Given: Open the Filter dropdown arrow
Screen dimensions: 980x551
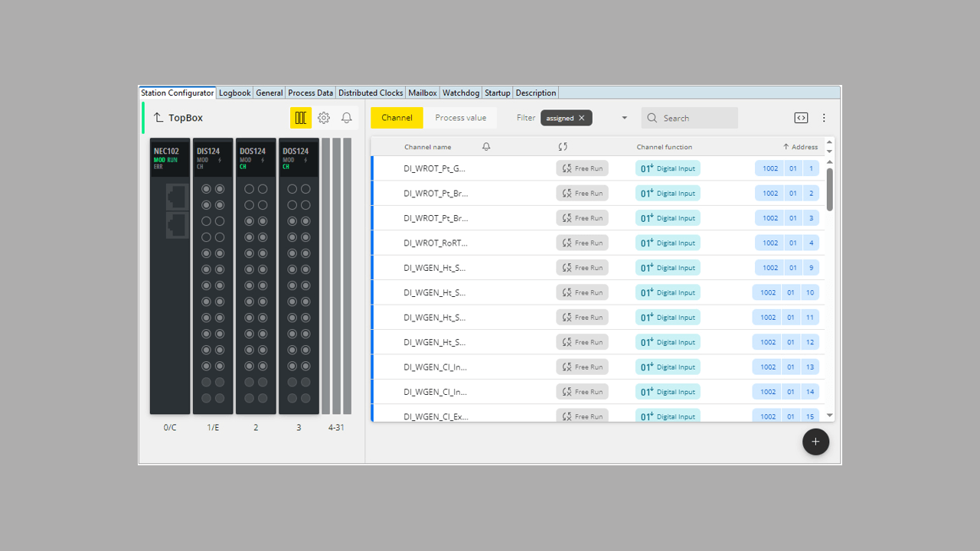Looking at the screenshot, I should pos(623,118).
